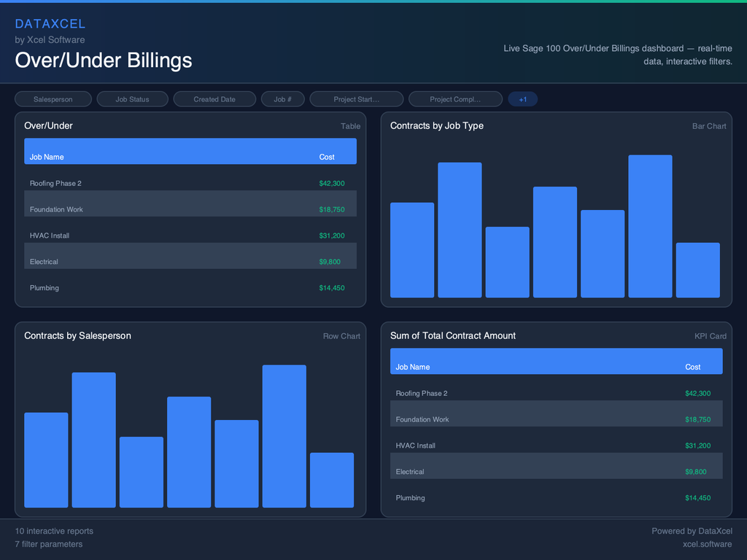Click Cost header in Sum of Total Contract panel
747x560 pixels.
[693, 367]
